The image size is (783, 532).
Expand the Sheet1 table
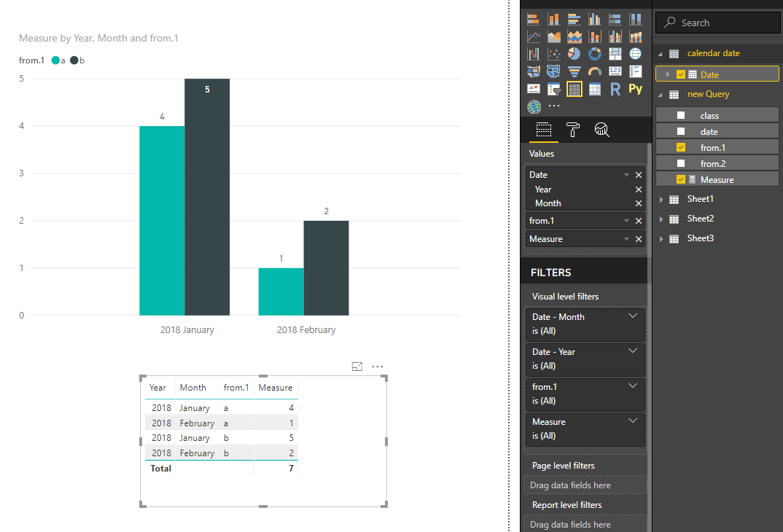point(661,199)
